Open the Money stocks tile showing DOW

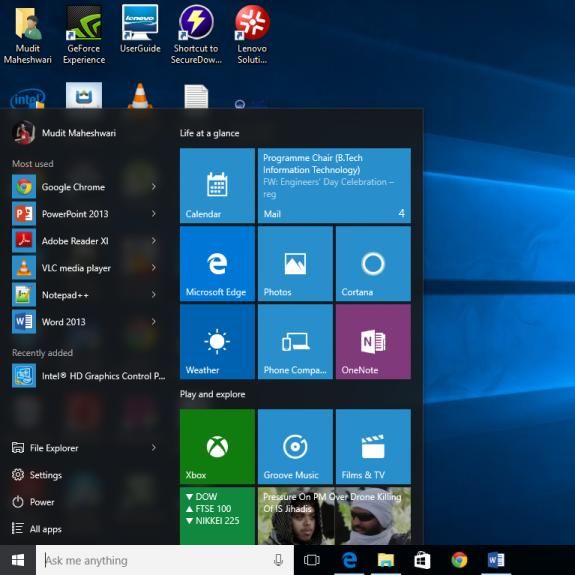click(217, 516)
